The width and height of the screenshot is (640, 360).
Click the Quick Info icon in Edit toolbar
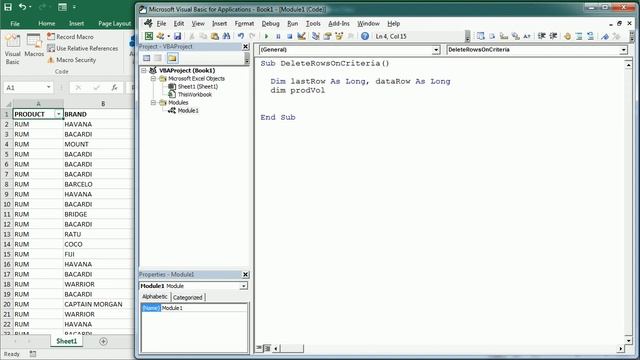click(504, 36)
